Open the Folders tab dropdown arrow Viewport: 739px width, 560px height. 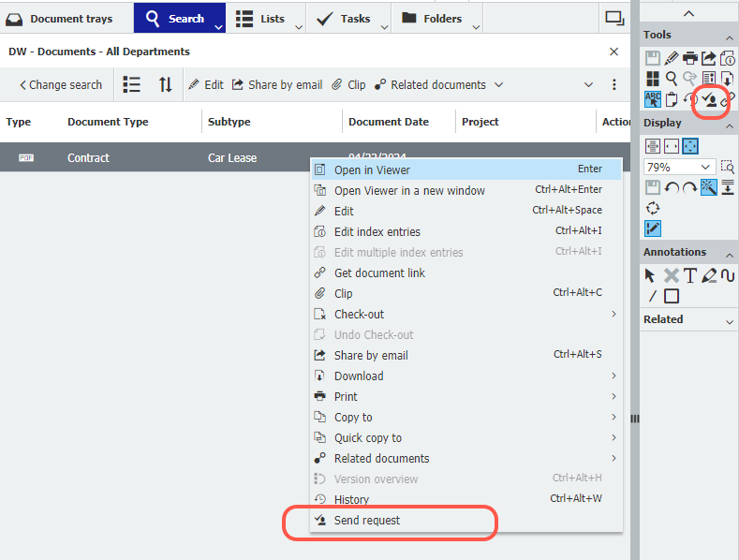(x=476, y=27)
